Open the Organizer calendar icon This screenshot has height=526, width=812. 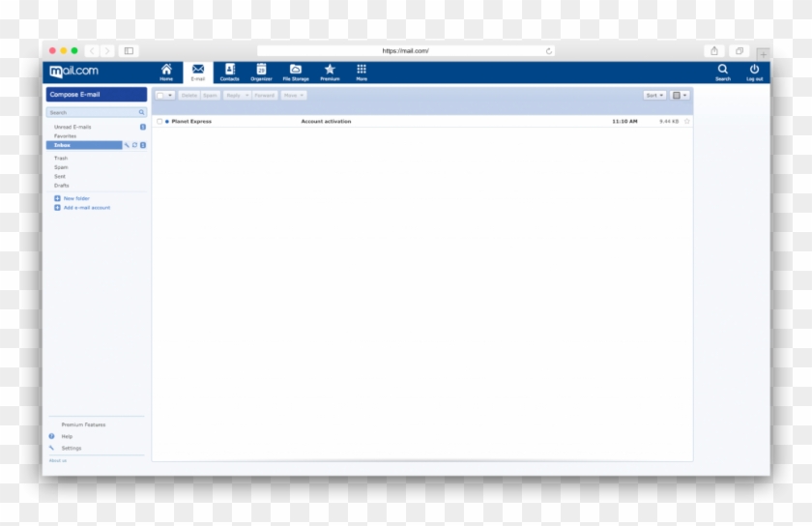261,72
